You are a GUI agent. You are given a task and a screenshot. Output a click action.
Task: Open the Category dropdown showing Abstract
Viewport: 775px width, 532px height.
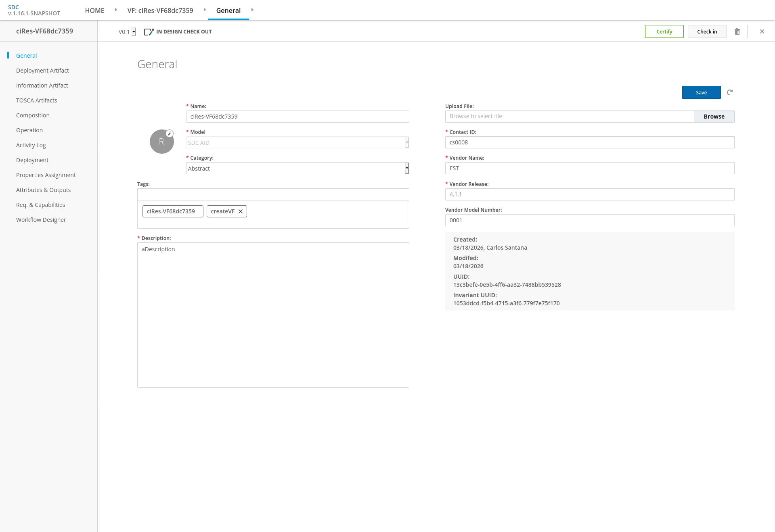point(297,169)
